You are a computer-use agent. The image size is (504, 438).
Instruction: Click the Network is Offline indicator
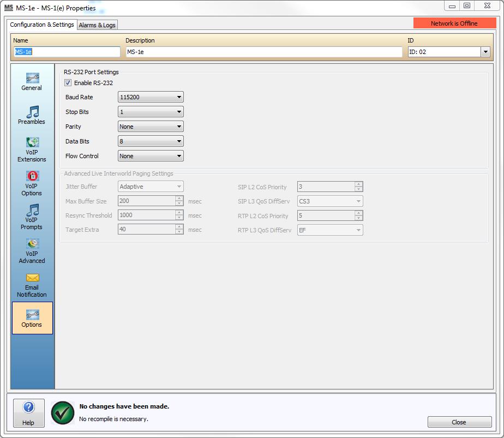(x=454, y=23)
